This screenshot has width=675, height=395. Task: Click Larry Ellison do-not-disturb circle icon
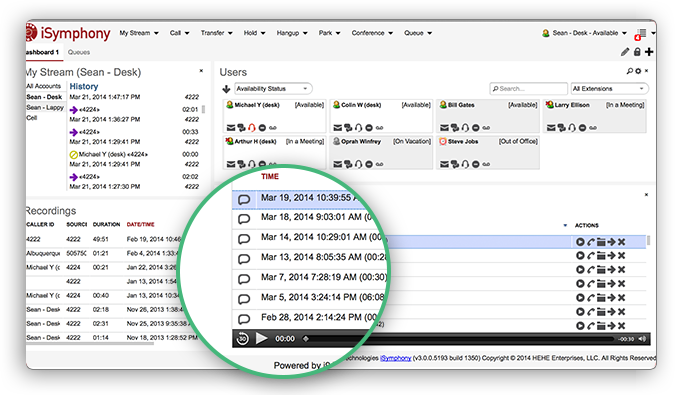click(x=582, y=128)
